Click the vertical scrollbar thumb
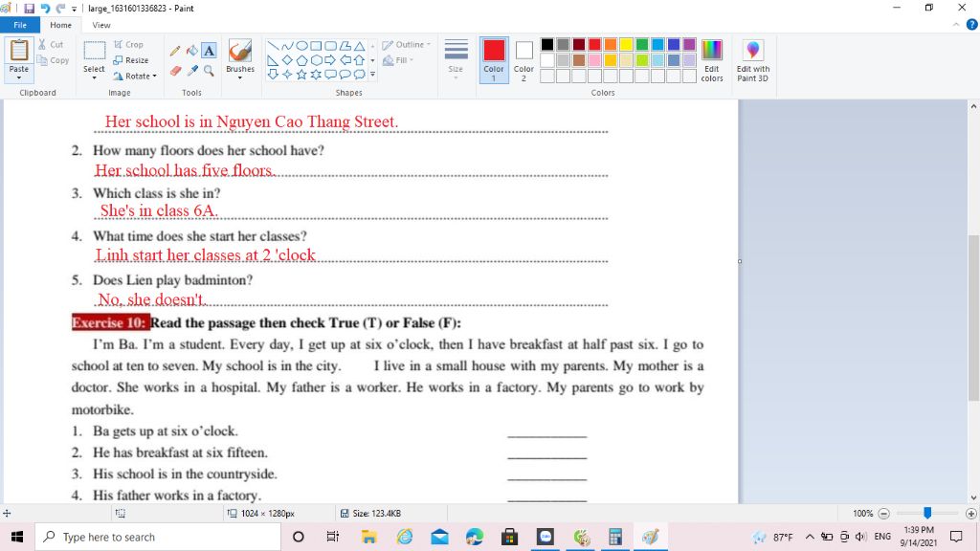Viewport: 980px width, 551px height. point(973,318)
